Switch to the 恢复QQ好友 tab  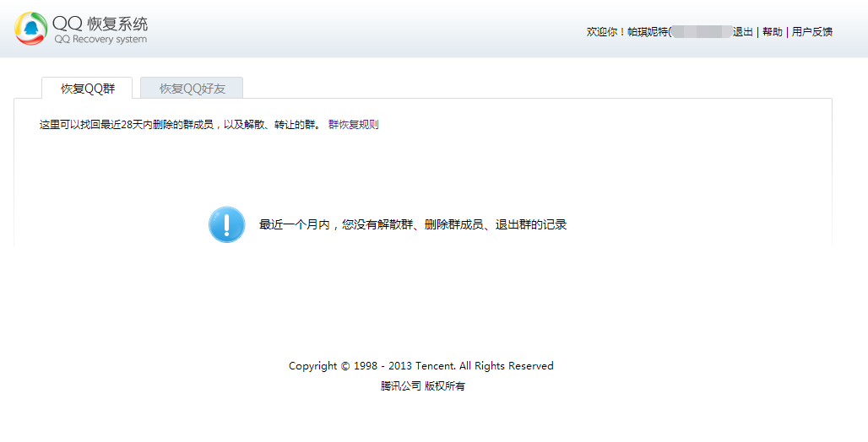coord(192,89)
